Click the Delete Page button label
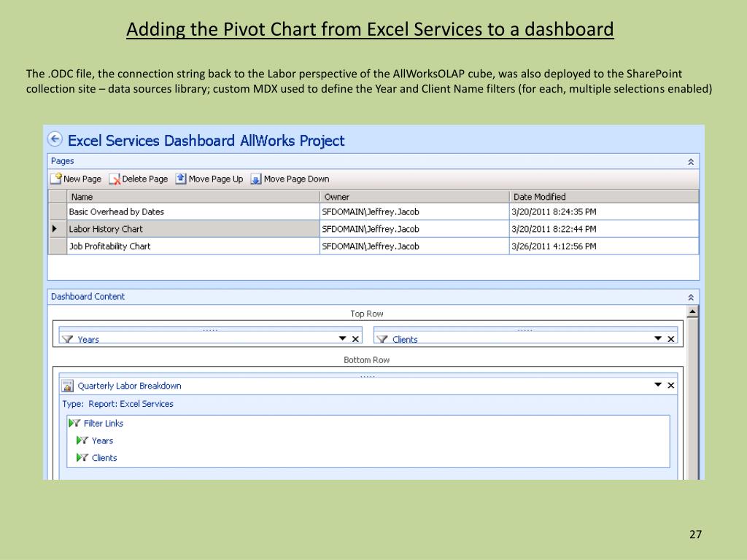 point(145,179)
